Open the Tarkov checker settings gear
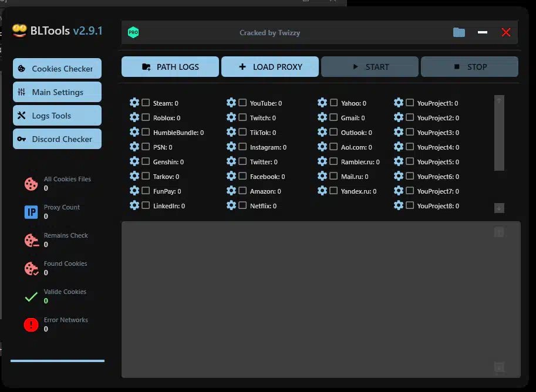The width and height of the screenshot is (536, 392). [134, 175]
